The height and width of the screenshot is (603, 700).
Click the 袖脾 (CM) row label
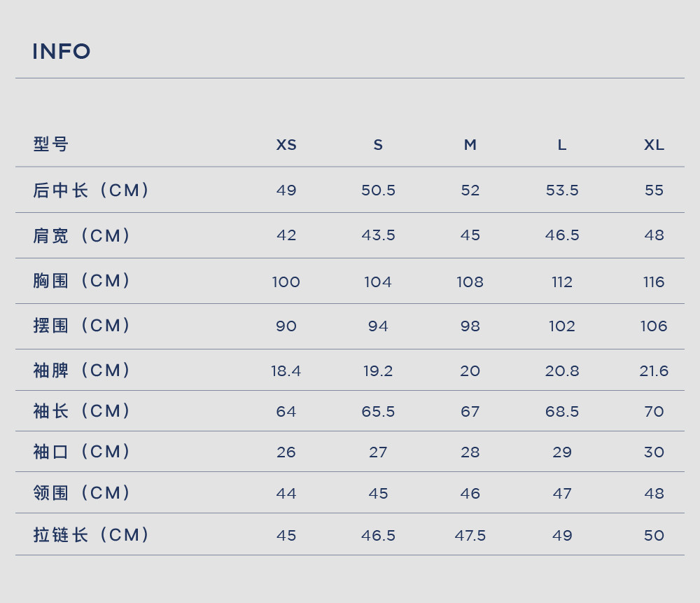click(x=82, y=370)
